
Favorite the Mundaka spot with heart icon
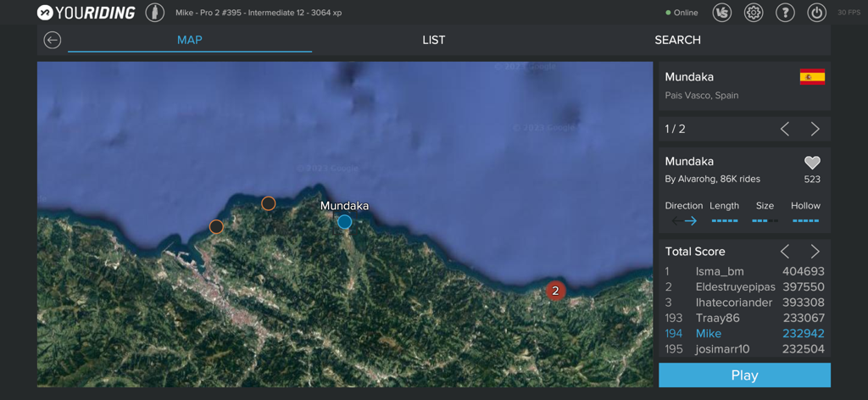pyautogui.click(x=812, y=163)
